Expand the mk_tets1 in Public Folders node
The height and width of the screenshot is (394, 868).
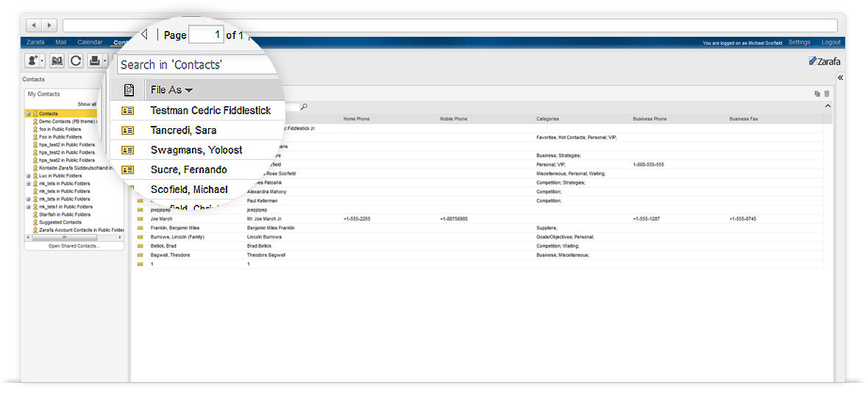pos(28,207)
